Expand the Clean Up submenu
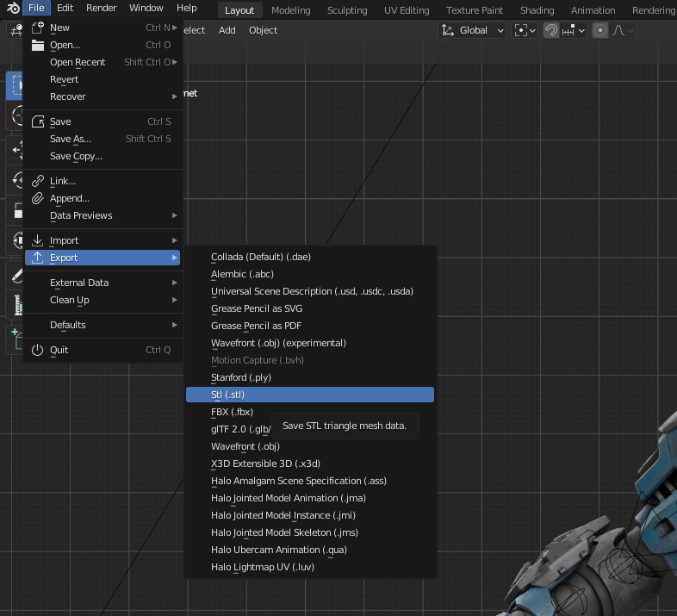This screenshot has height=616, width=677. tap(102, 300)
